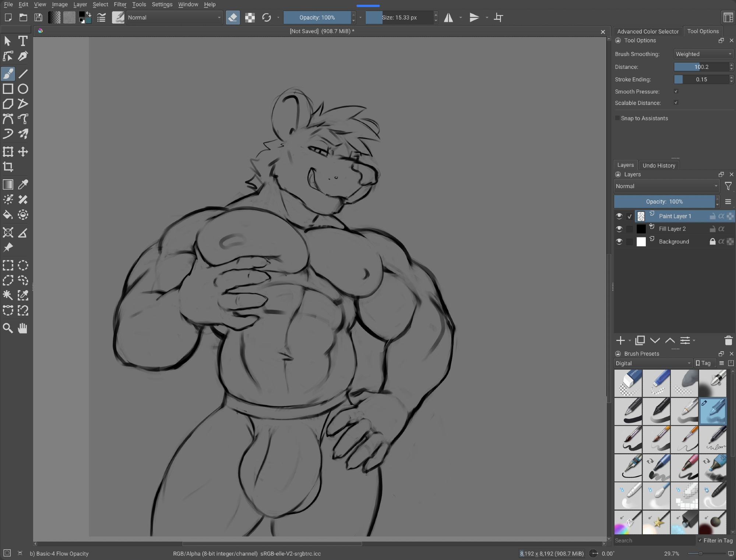The width and height of the screenshot is (736, 560).
Task: Switch to Advanced Color Selector tab
Action: tap(648, 31)
